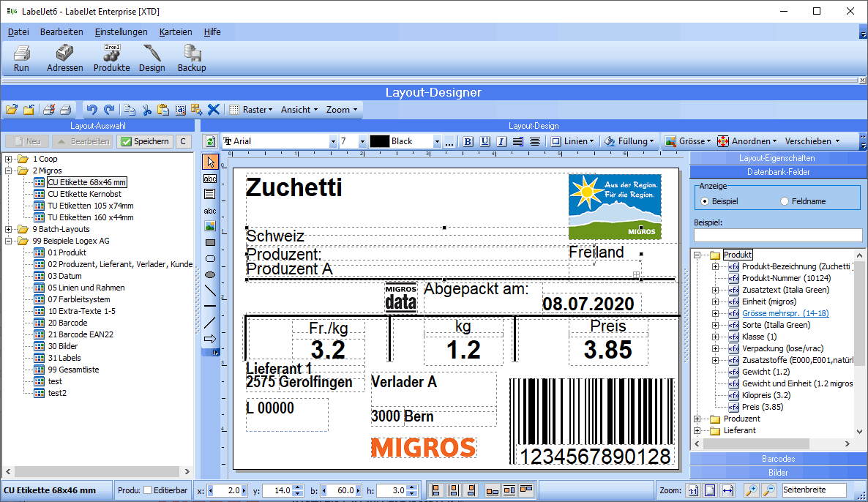Image resolution: width=868 pixels, height=502 pixels.
Task: Open the Zoom dropdown in the toolbar
Action: (x=342, y=110)
